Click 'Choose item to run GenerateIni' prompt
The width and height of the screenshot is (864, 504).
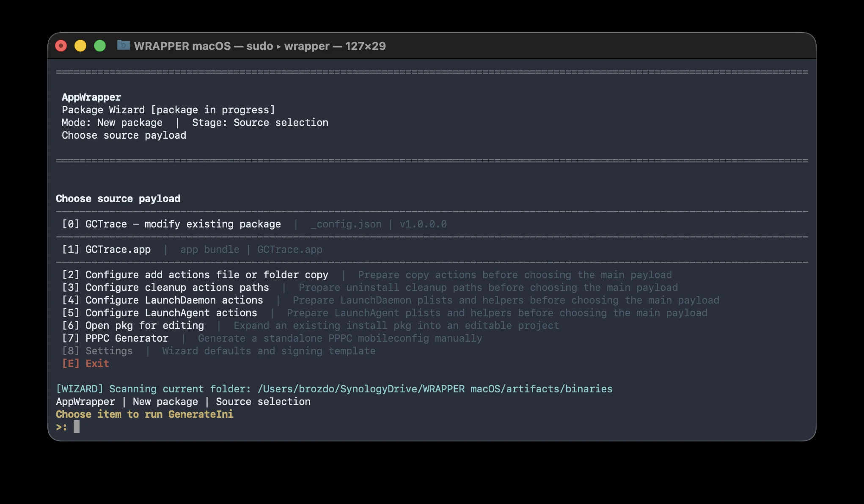click(145, 414)
